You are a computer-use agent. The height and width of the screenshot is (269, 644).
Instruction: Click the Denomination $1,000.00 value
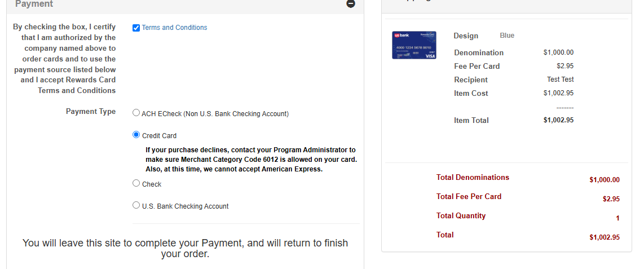coord(558,52)
